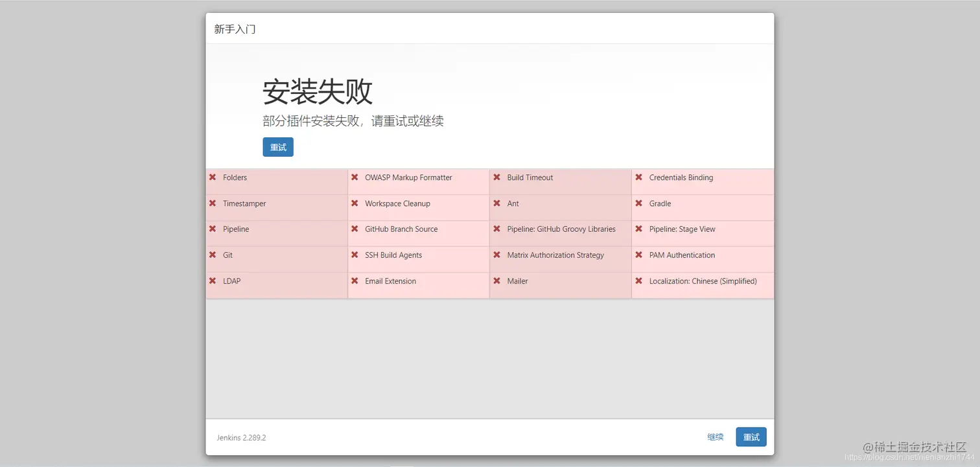Select the Matrix Authorization Strategy text
Viewport: 980px width, 467px height.
click(555, 255)
